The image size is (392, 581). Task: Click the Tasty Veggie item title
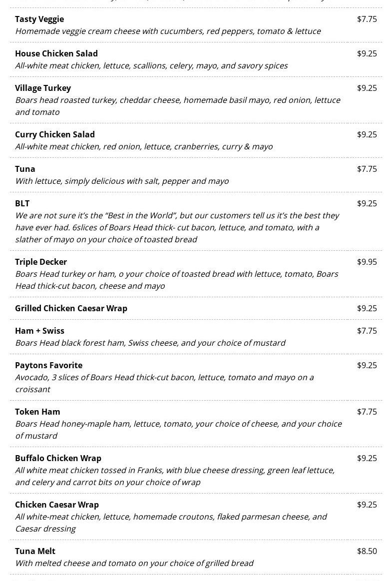39,19
